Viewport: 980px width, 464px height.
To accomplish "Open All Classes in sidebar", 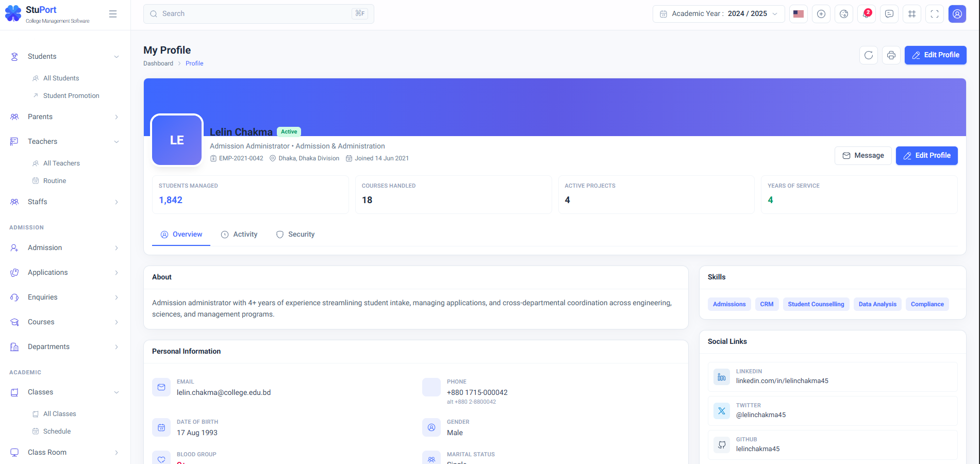I will [x=59, y=414].
